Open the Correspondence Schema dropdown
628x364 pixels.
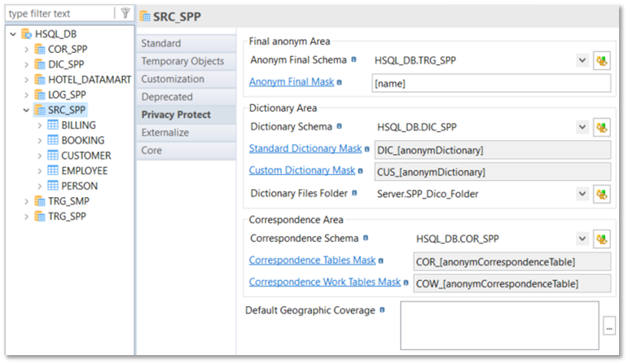[x=582, y=239]
